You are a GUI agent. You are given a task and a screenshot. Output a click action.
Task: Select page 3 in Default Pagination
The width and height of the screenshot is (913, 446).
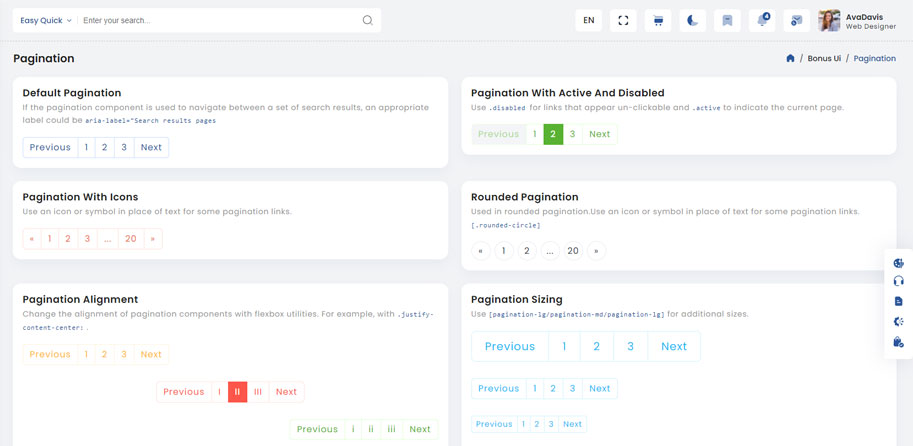(x=124, y=147)
